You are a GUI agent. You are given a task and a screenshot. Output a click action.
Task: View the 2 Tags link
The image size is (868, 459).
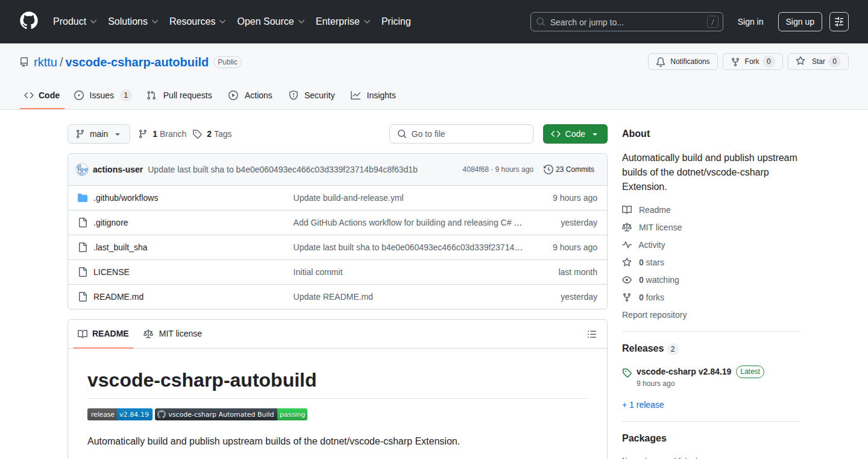click(212, 134)
